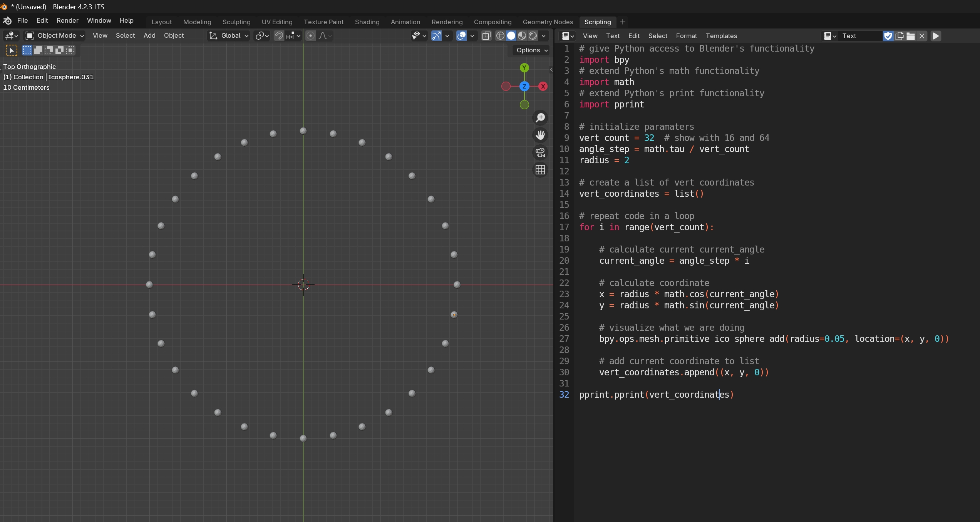Viewport: 980px width, 522px height.
Task: Select wireframe viewport shading
Action: [500, 36]
